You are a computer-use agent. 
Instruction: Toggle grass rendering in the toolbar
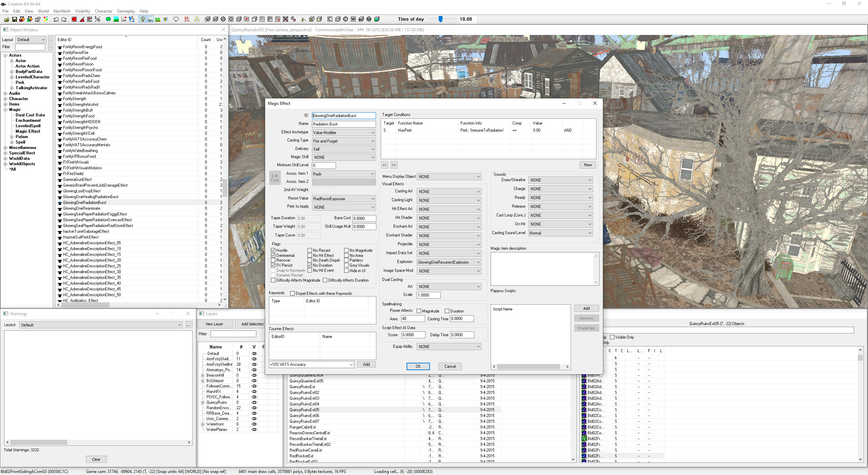pyautogui.click(x=158, y=19)
